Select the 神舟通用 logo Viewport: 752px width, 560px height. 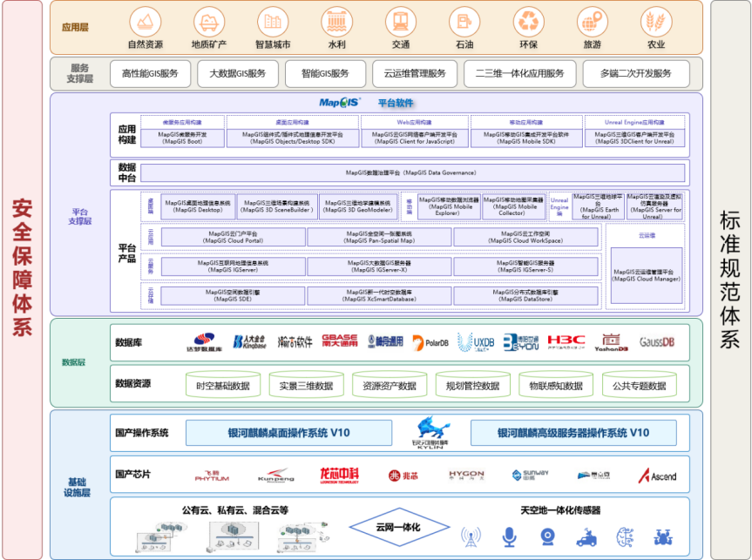coord(386,341)
